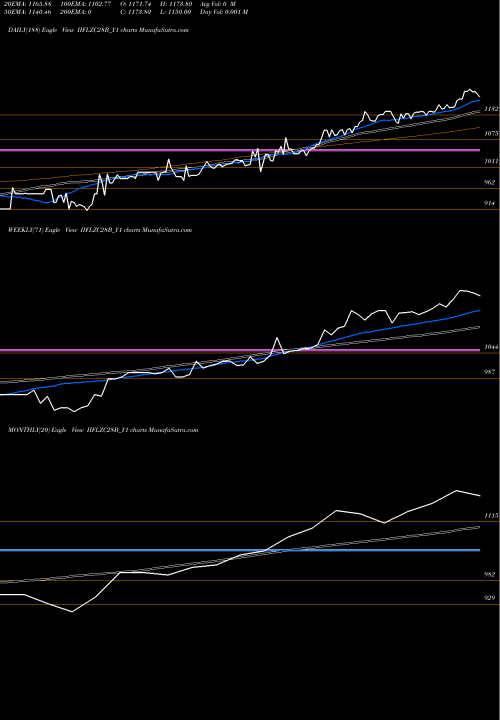Click the 20EMA value readout
Screen dimensions: 500x720
click(29, 4)
